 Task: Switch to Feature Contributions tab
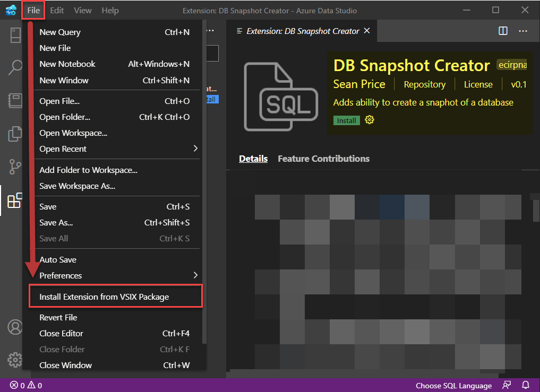(x=323, y=158)
